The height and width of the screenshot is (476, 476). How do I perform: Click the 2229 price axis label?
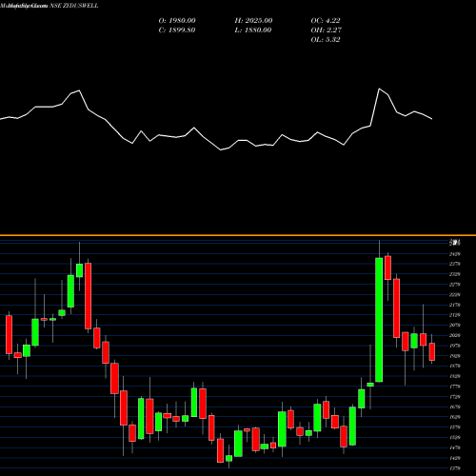[x=455, y=295]
